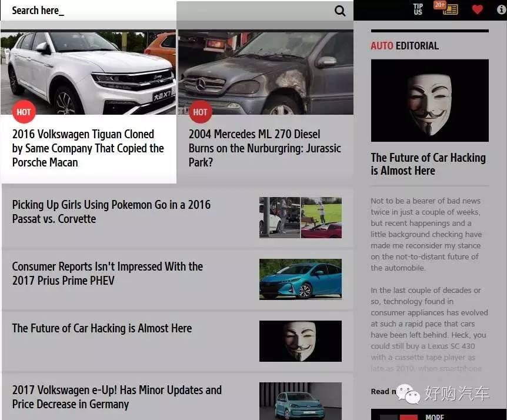The width and height of the screenshot is (507, 420).
Task: Open the Tip Us icon
Action: coord(418,9)
